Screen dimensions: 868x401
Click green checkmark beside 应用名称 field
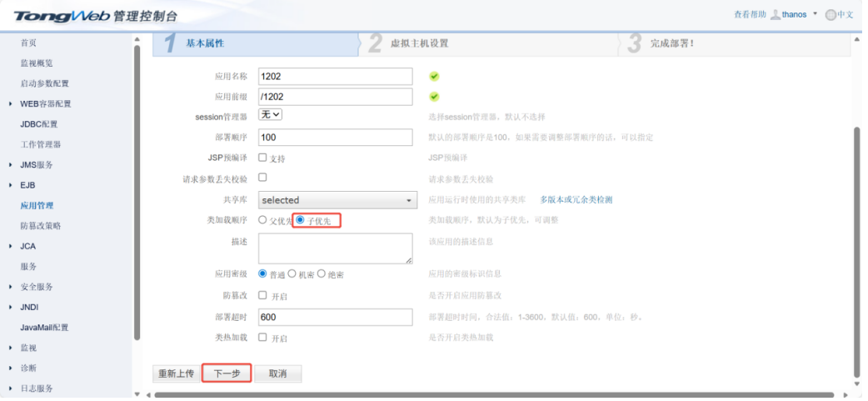coord(434,76)
